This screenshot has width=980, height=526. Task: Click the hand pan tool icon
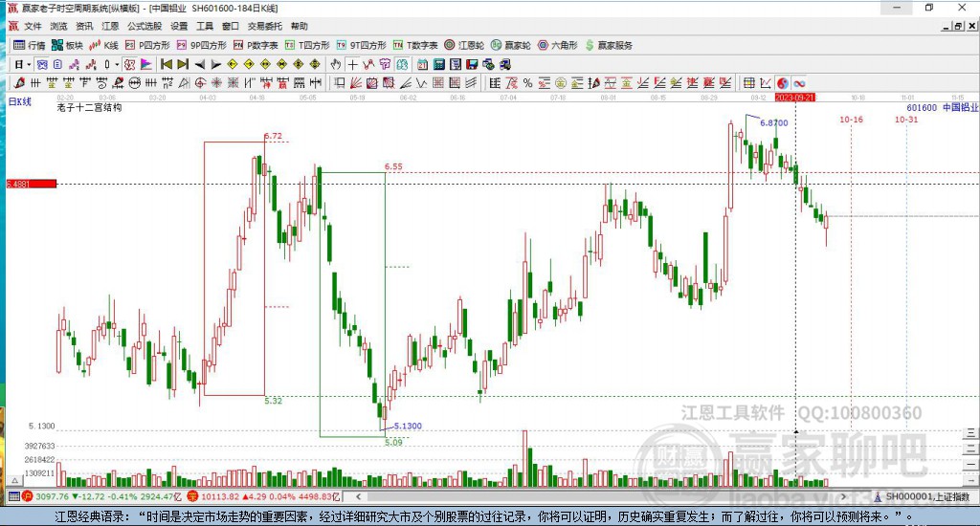click(x=336, y=64)
